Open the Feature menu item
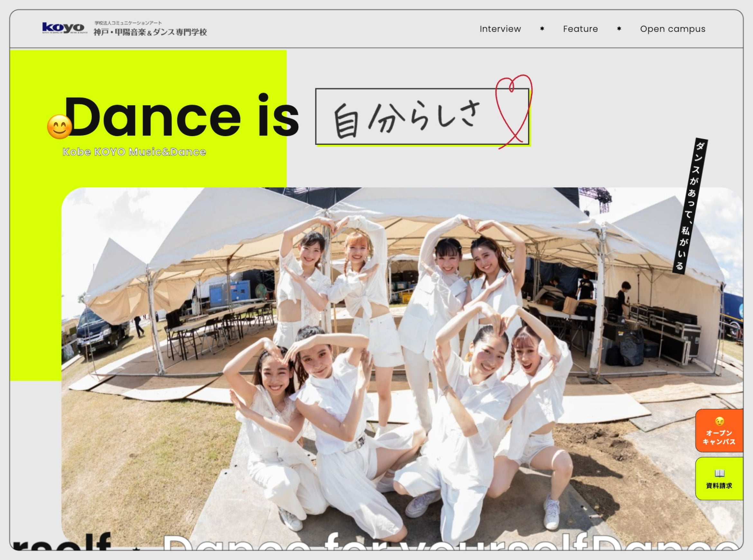This screenshot has width=753, height=560. (581, 29)
